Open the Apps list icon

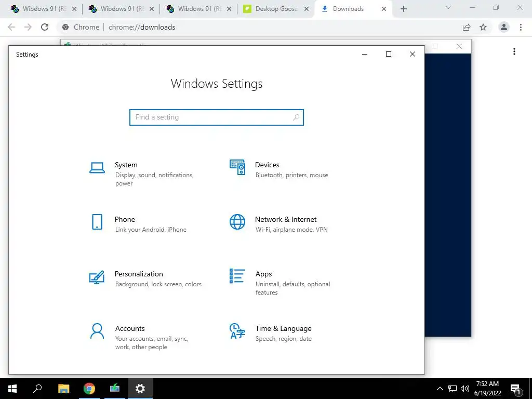point(237,276)
